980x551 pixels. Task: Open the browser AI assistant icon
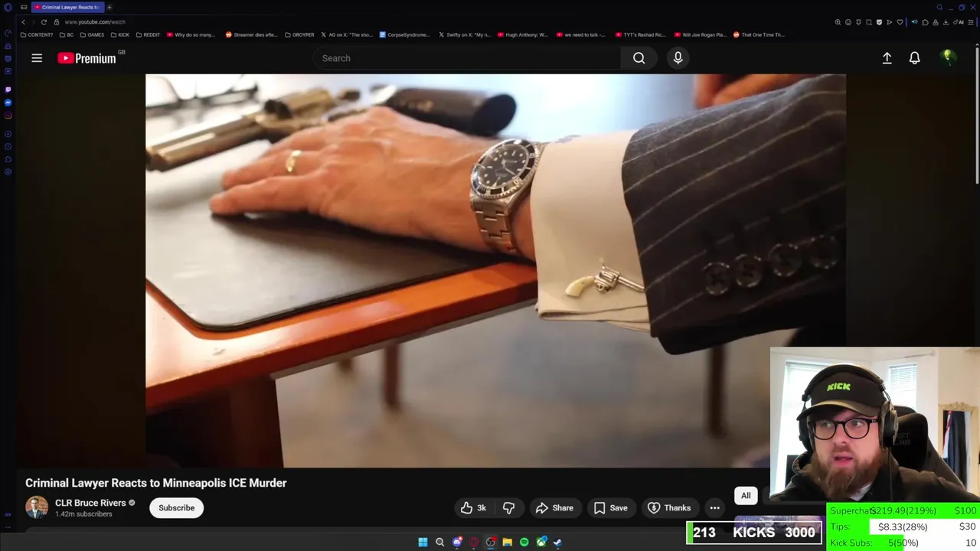(x=957, y=22)
